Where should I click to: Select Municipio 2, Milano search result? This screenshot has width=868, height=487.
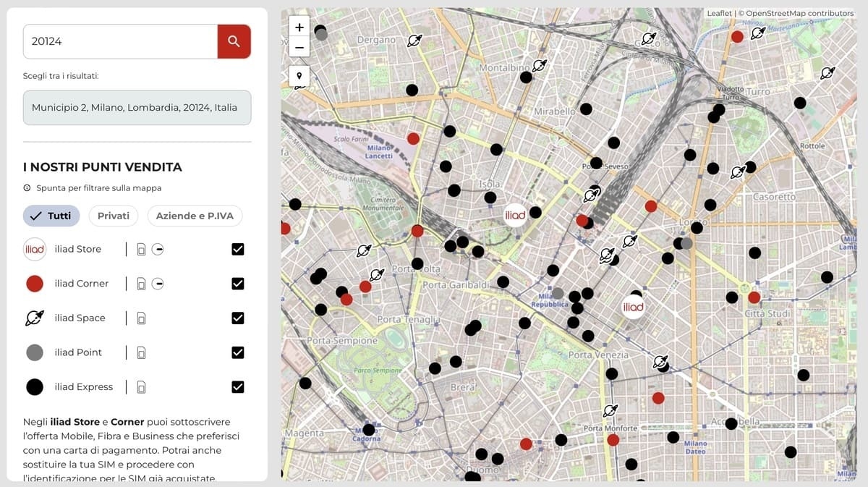[x=137, y=107]
